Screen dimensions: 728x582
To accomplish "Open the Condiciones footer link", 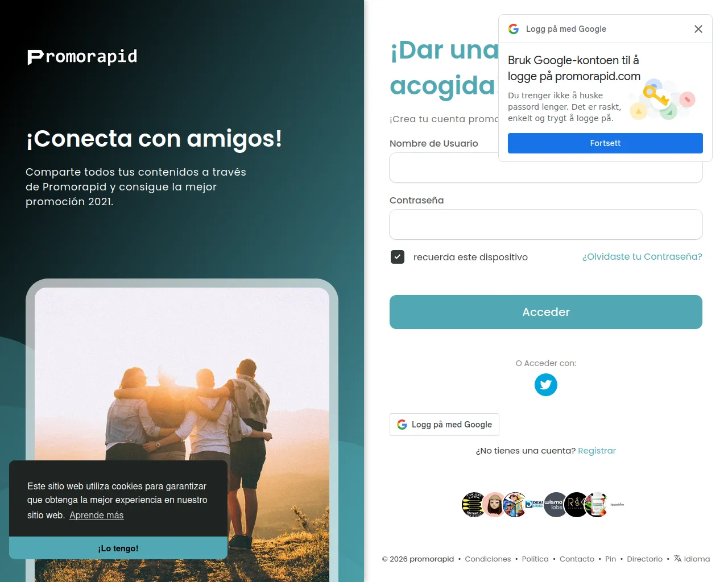I will [x=487, y=559].
